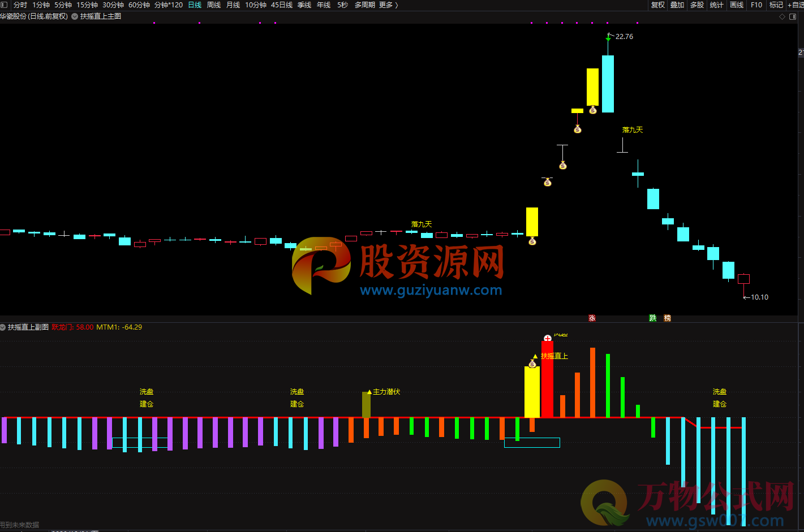Select the 5秒 period
This screenshot has height=532, width=804.
click(x=343, y=5)
